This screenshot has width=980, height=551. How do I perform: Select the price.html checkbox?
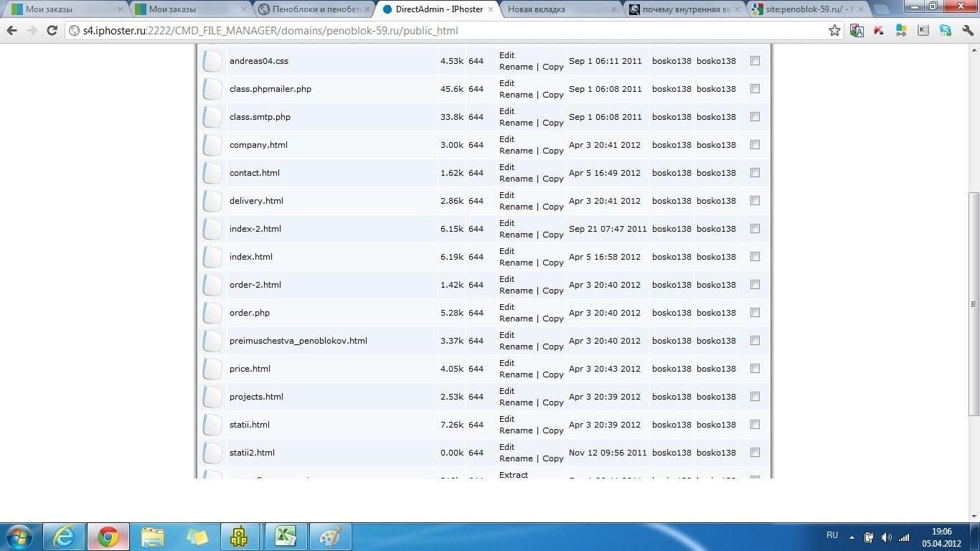click(x=755, y=369)
